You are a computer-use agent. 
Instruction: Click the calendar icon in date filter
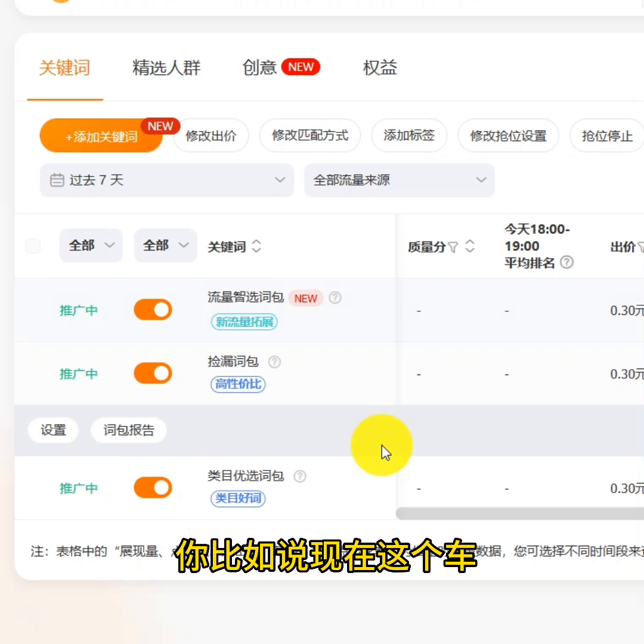(x=57, y=180)
